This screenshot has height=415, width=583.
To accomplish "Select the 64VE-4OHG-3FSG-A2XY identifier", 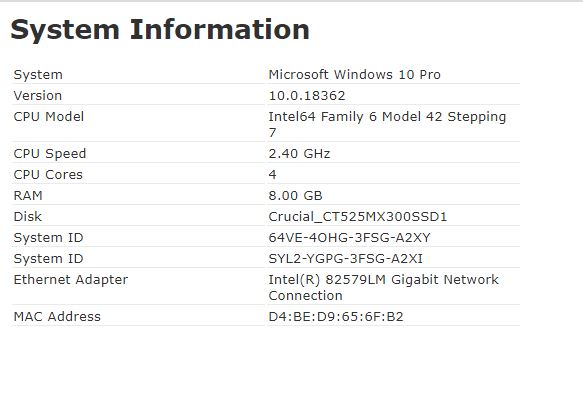I will point(350,238).
